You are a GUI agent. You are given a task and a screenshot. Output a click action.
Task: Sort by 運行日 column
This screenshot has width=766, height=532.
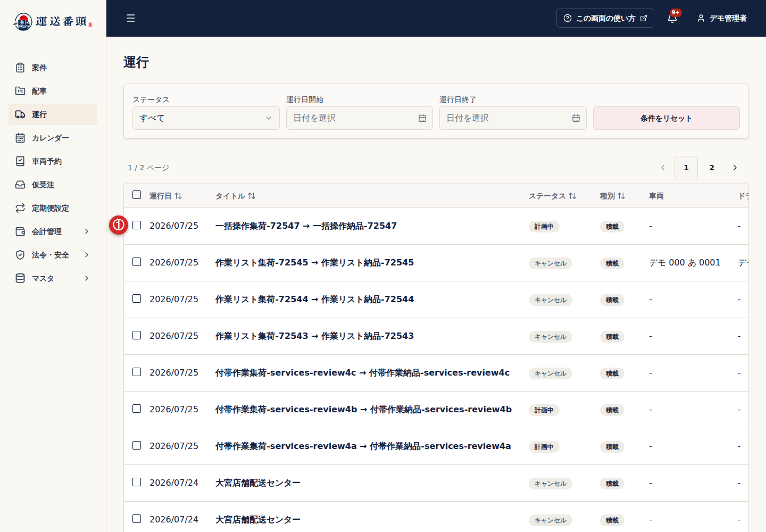click(x=165, y=196)
